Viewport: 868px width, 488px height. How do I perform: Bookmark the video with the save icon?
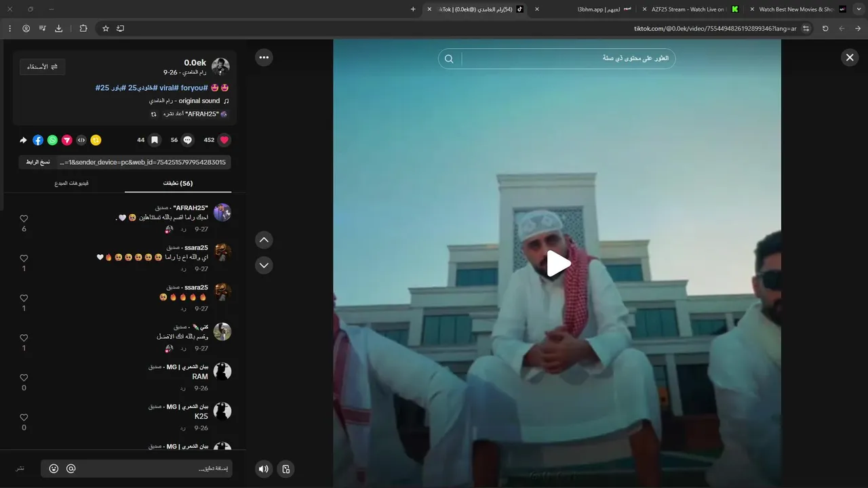[x=155, y=140]
